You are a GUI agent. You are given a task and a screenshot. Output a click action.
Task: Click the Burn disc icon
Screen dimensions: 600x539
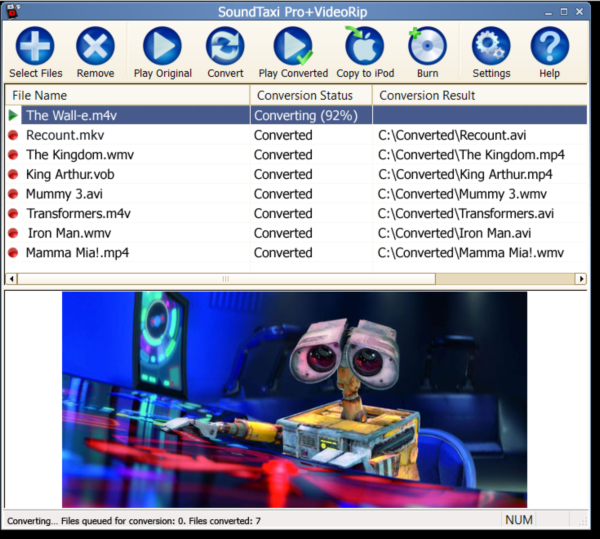click(x=427, y=46)
